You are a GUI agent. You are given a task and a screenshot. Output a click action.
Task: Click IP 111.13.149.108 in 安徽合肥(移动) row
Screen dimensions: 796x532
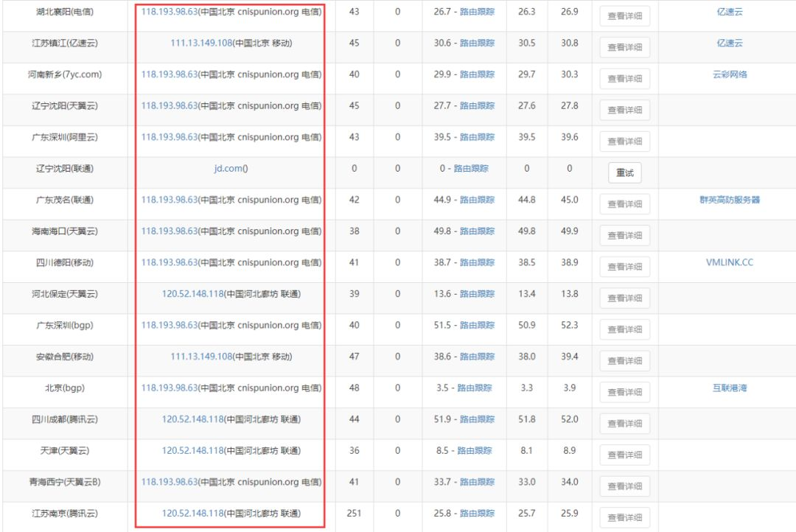tap(201, 357)
